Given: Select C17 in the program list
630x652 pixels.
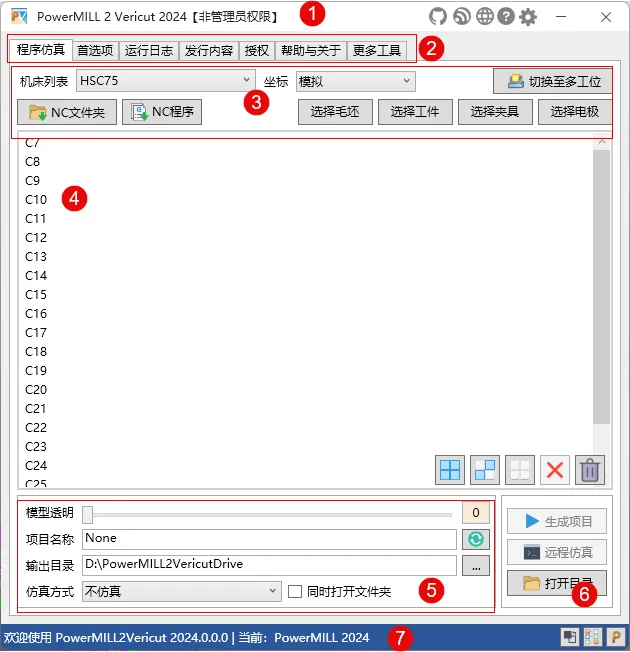Looking at the screenshot, I should click(x=36, y=333).
